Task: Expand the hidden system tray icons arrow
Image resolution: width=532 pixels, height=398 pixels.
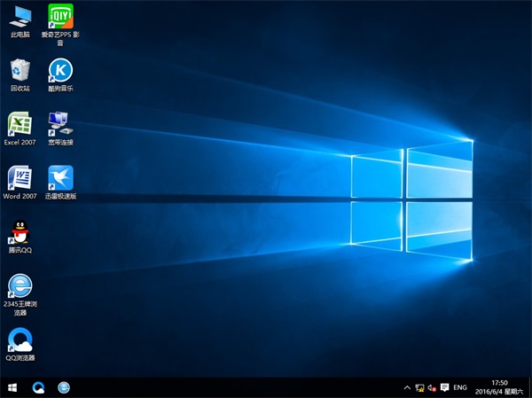Action: click(405, 388)
